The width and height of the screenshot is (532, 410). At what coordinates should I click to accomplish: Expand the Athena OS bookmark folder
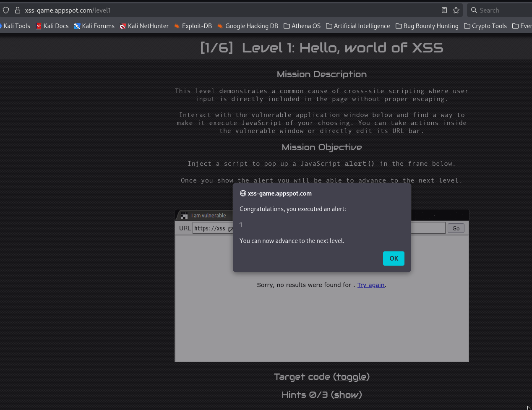click(302, 26)
